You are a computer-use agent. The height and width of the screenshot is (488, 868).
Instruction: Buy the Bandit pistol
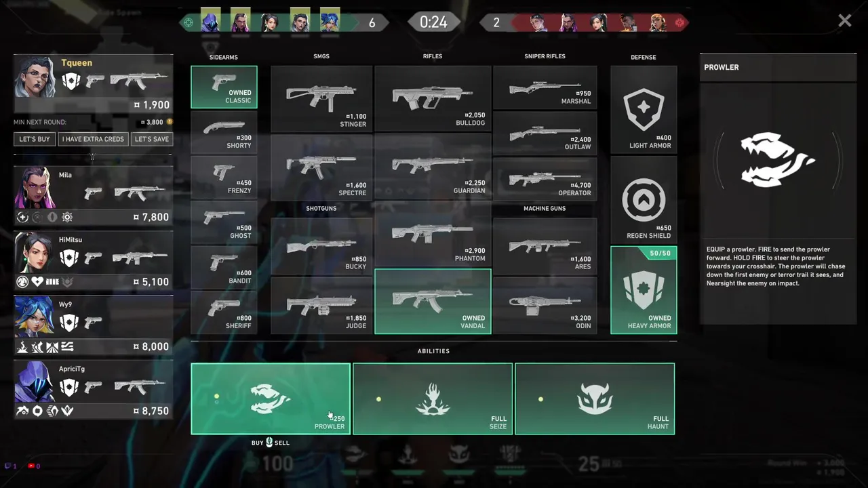pos(224,267)
